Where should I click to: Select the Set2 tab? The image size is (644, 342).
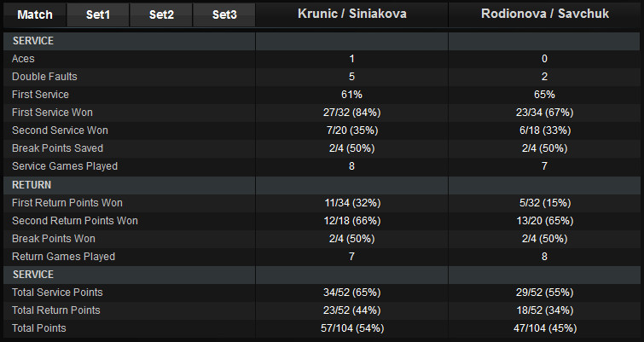point(161,14)
